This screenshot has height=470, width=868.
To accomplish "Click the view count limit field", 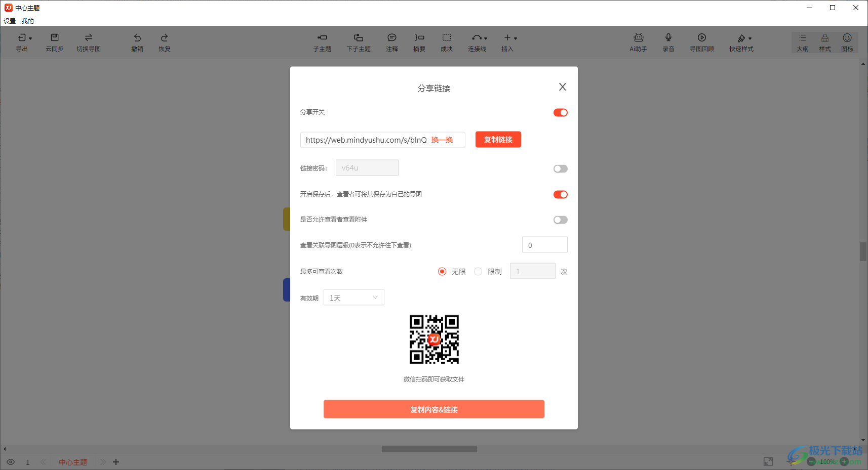I will click(x=533, y=271).
